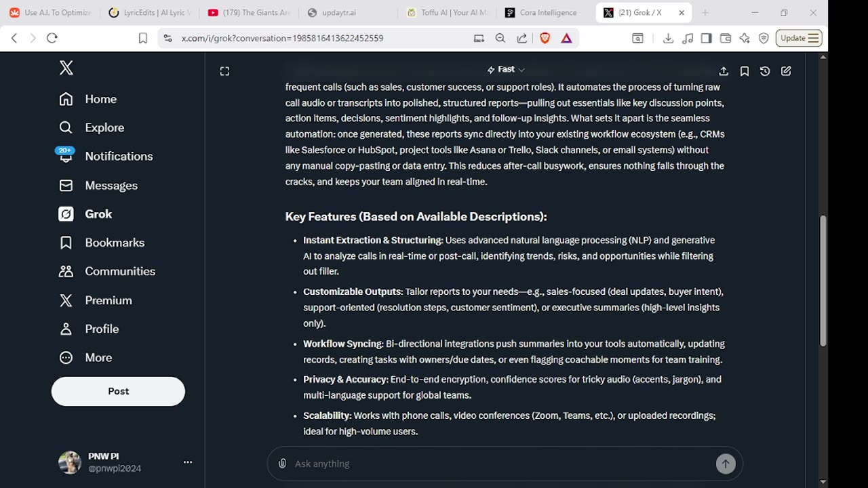Viewport: 868px width, 488px height.
Task: Click the X logo in sidebar
Action: 66,68
